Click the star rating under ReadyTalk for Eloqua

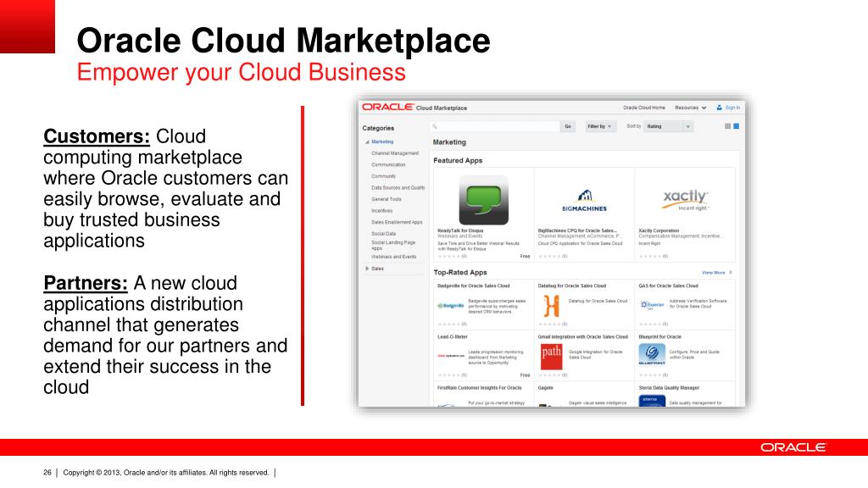point(448,256)
